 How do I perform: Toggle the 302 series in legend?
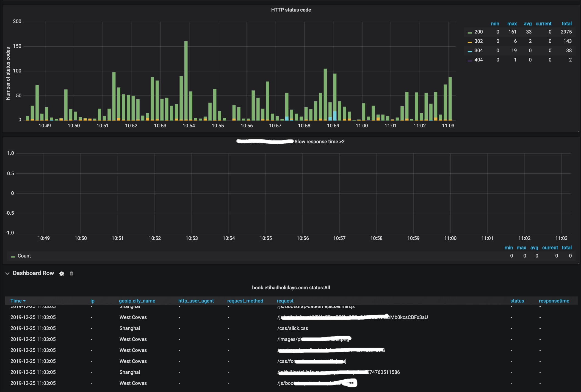click(x=478, y=41)
